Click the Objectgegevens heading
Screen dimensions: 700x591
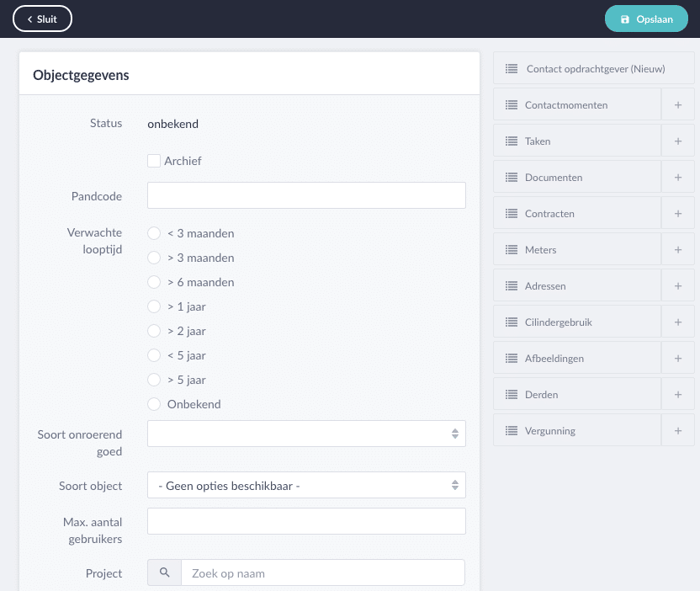click(81, 75)
